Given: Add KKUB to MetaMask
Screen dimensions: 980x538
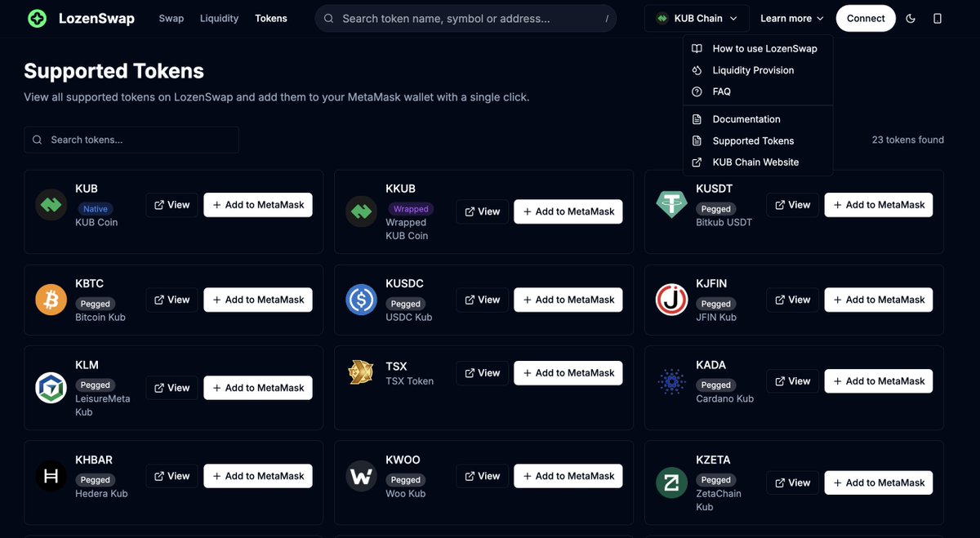Looking at the screenshot, I should [x=568, y=211].
